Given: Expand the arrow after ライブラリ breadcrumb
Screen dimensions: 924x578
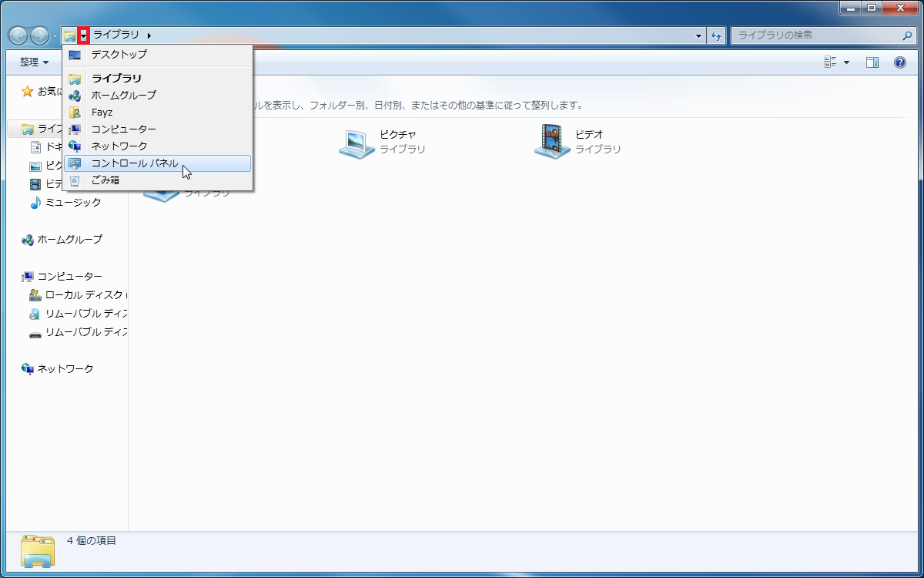Looking at the screenshot, I should point(149,35).
